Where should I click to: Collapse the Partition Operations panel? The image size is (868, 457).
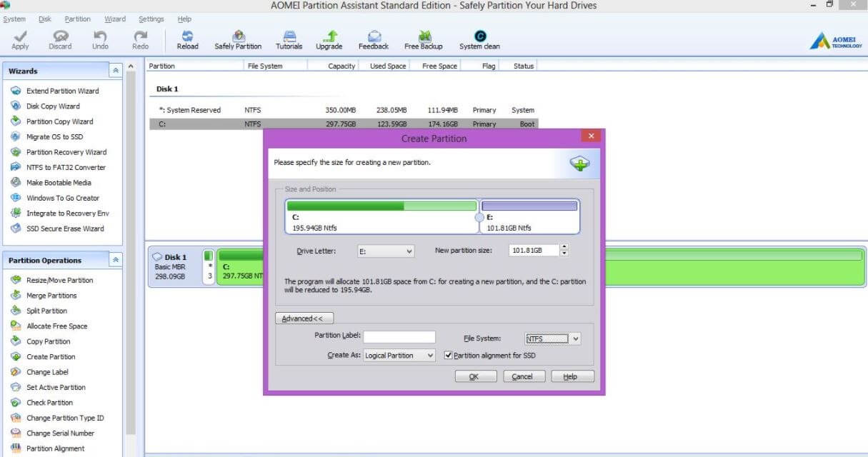pyautogui.click(x=115, y=260)
